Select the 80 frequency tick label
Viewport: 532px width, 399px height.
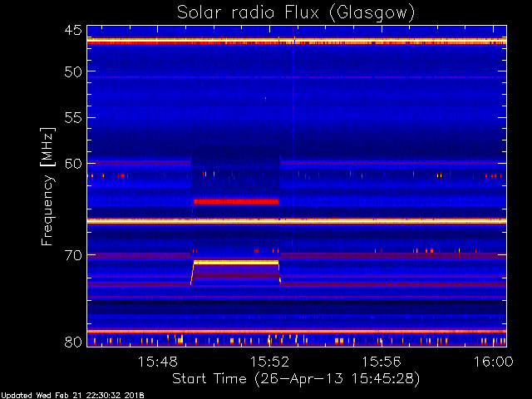[x=73, y=342]
